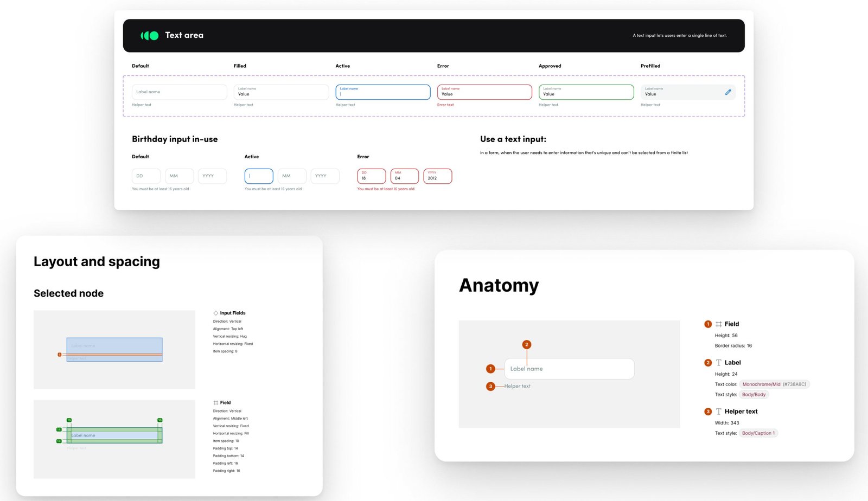This screenshot has height=501, width=868.
Task: Click the "Height: 56" value under Field
Action: [726, 336]
